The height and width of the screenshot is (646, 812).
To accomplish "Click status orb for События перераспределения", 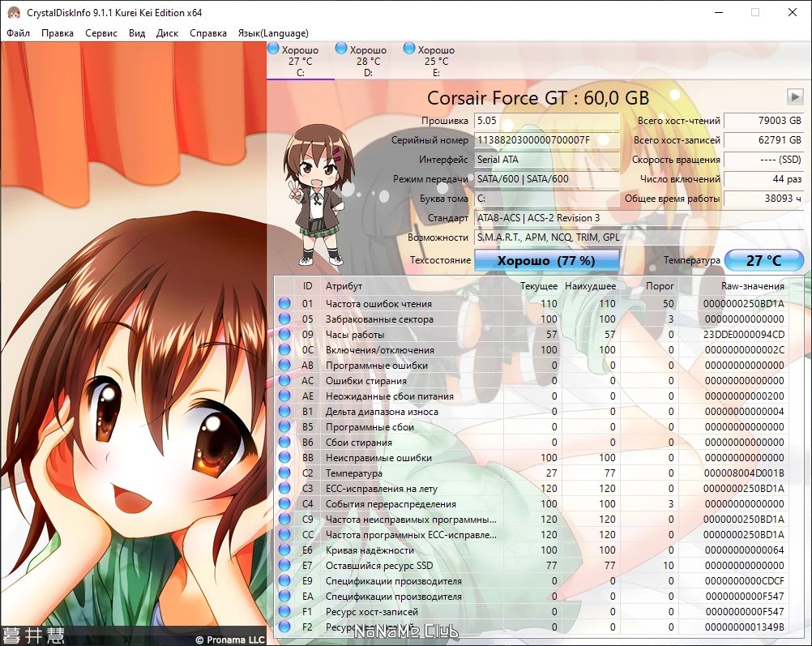I will [284, 503].
